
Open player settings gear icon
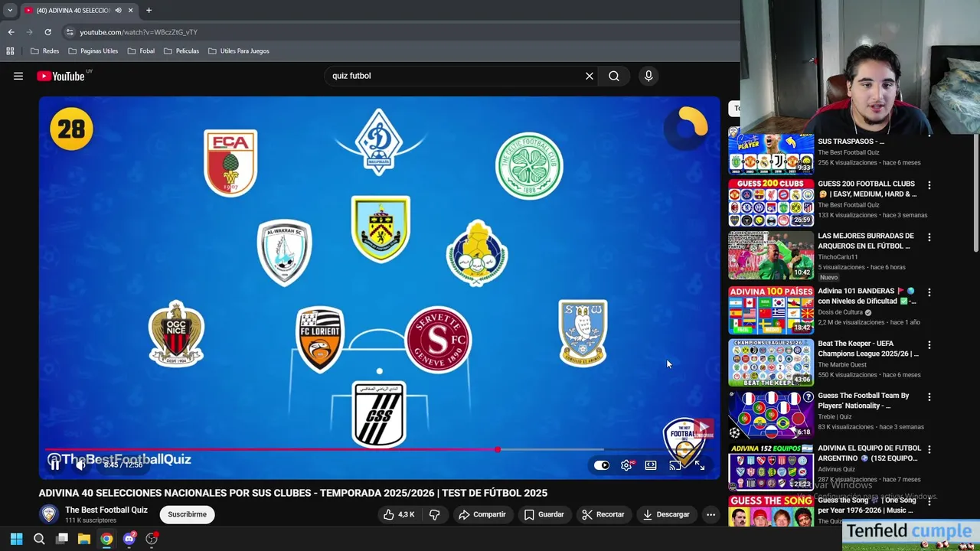626,465
